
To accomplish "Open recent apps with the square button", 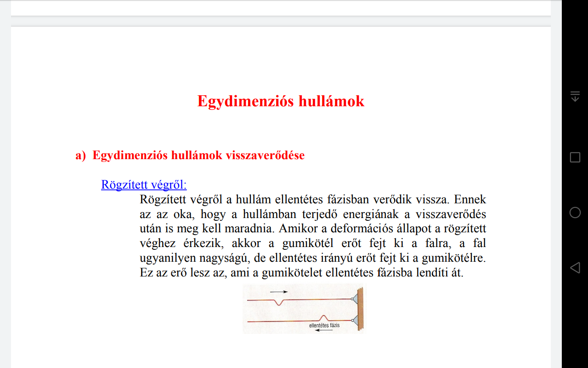I will click(x=575, y=157).
